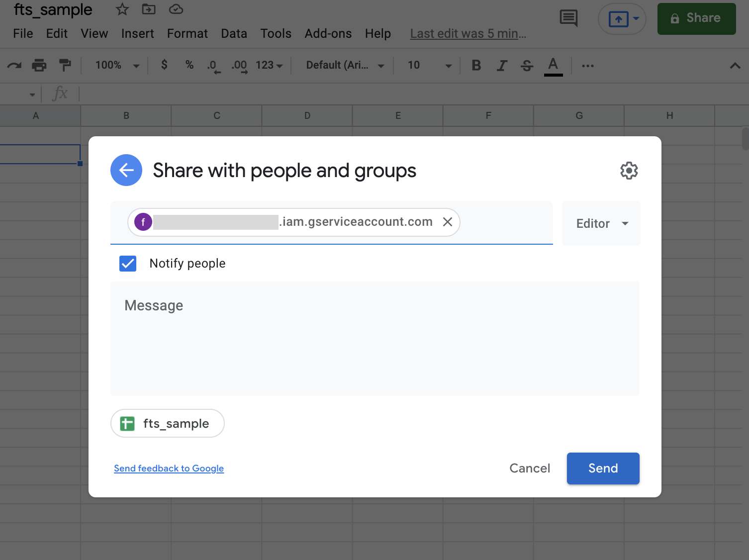Viewport: 749px width, 560px height.
Task: Star the fts_sample document
Action: 122,9
